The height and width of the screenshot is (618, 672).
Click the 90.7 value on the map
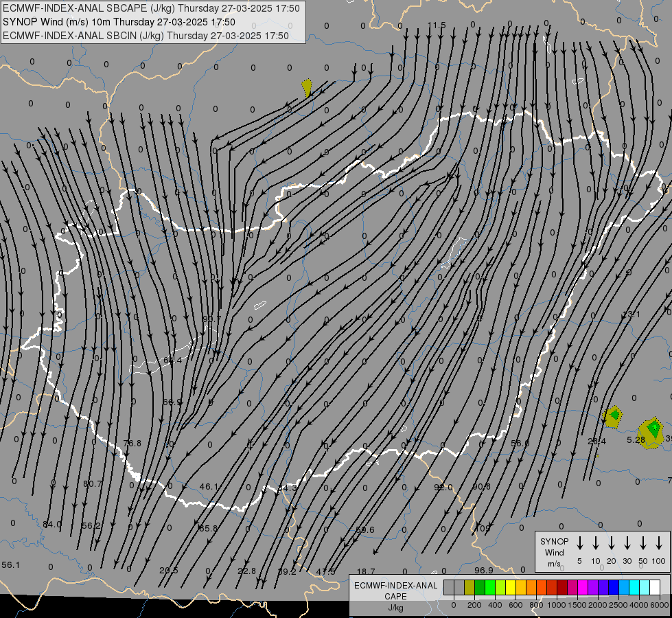click(211, 319)
